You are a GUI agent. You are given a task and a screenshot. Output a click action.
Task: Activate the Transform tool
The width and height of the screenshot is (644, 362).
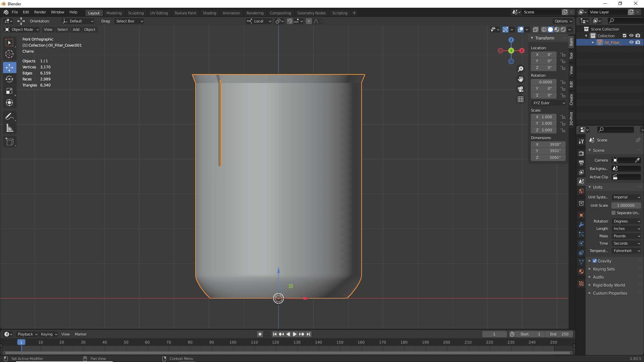coord(9,103)
